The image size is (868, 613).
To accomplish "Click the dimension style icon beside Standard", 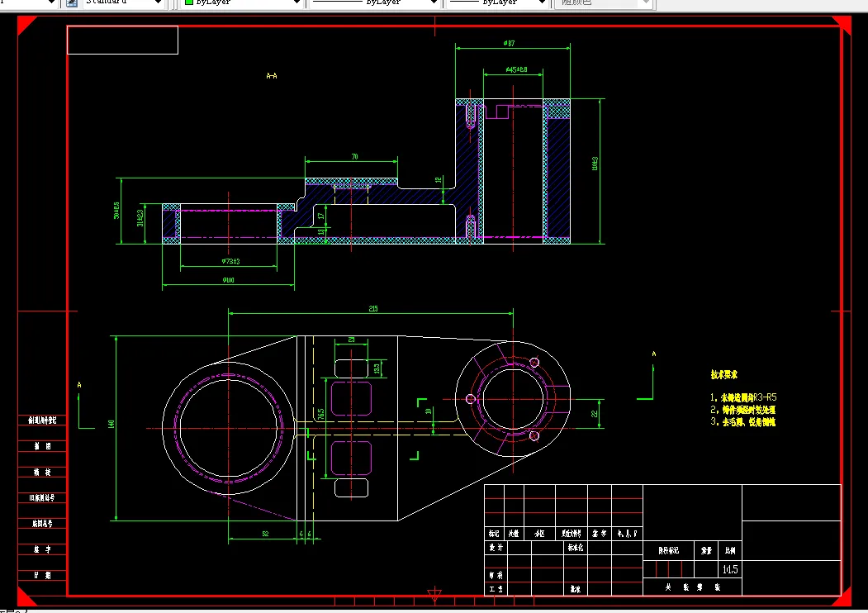I will point(71,2).
